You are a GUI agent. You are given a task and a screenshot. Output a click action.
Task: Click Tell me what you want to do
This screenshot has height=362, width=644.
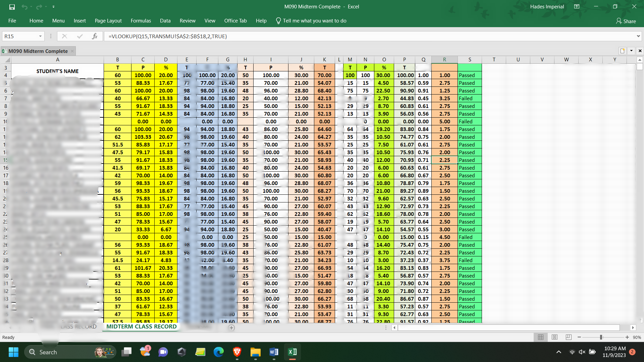point(314,21)
